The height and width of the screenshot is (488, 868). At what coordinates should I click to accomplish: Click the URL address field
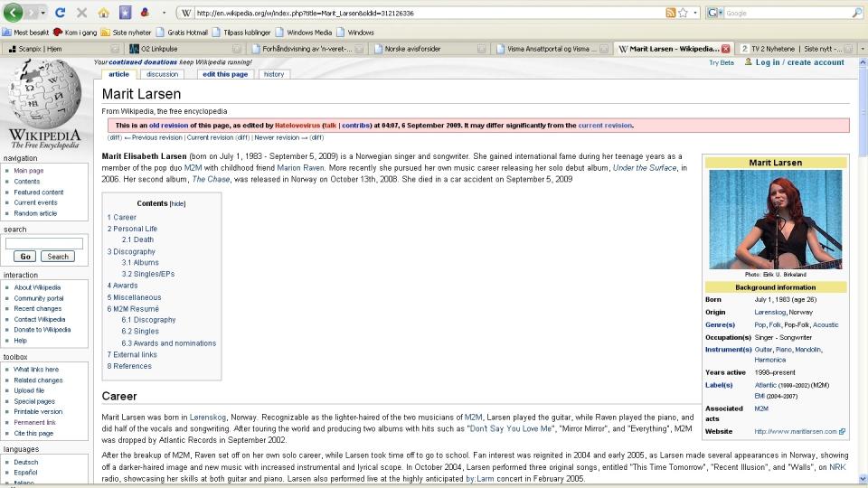pos(429,13)
